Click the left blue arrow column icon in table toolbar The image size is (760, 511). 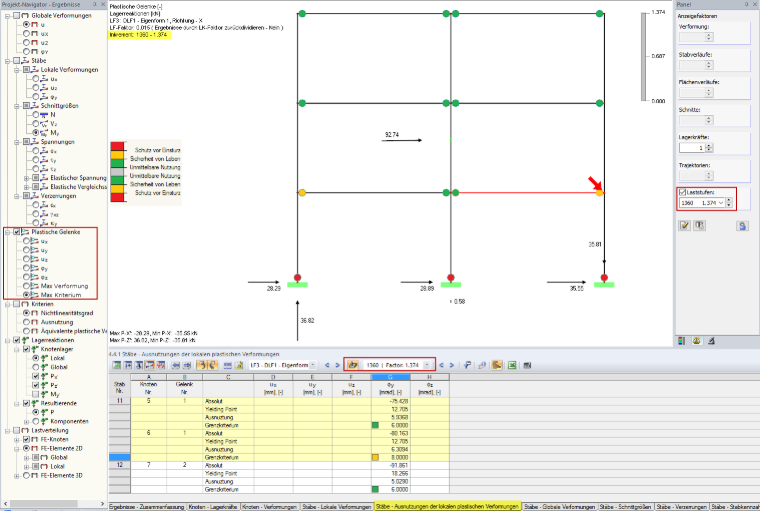176,365
